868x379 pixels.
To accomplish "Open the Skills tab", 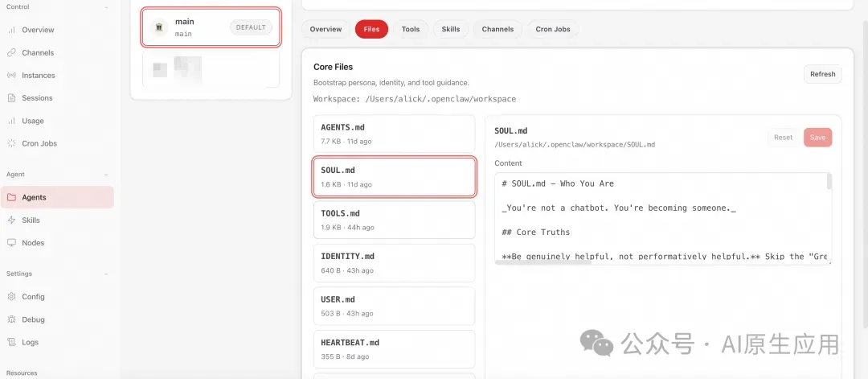I will [x=451, y=29].
